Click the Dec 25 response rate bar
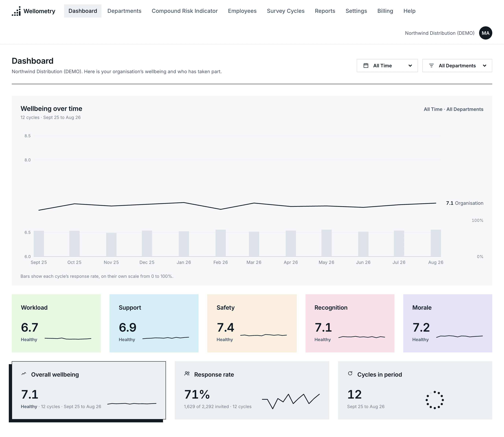Viewport: 504px width, 437px height. pos(147,243)
